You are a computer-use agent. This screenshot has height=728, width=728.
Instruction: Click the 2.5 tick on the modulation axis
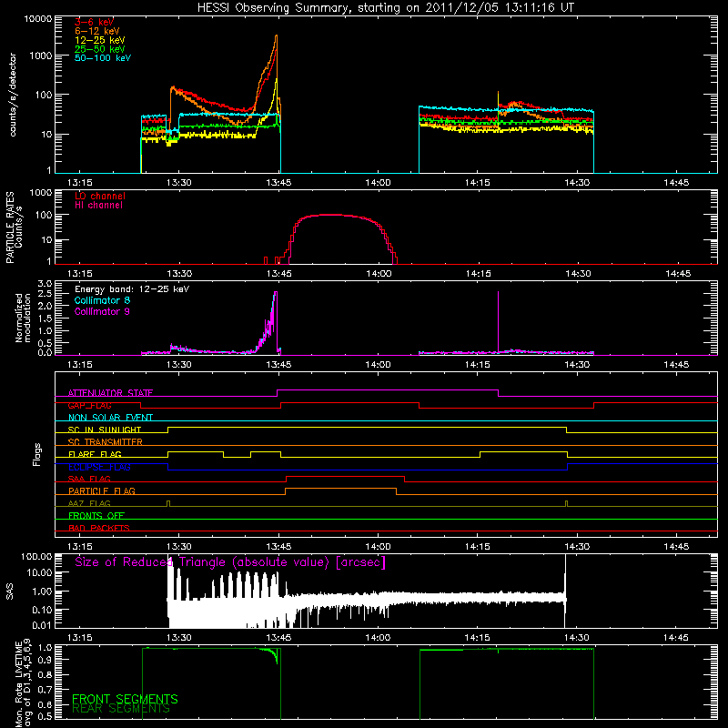coord(45,294)
